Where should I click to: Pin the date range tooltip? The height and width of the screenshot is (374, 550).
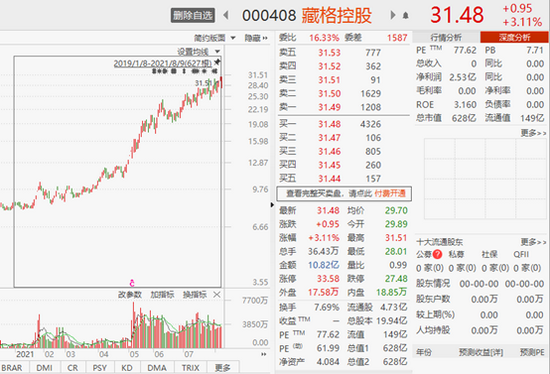[x=217, y=62]
